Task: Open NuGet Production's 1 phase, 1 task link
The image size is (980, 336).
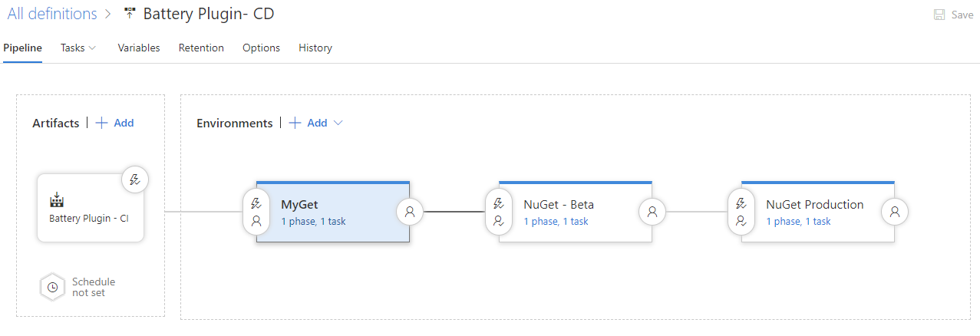Action: click(798, 222)
